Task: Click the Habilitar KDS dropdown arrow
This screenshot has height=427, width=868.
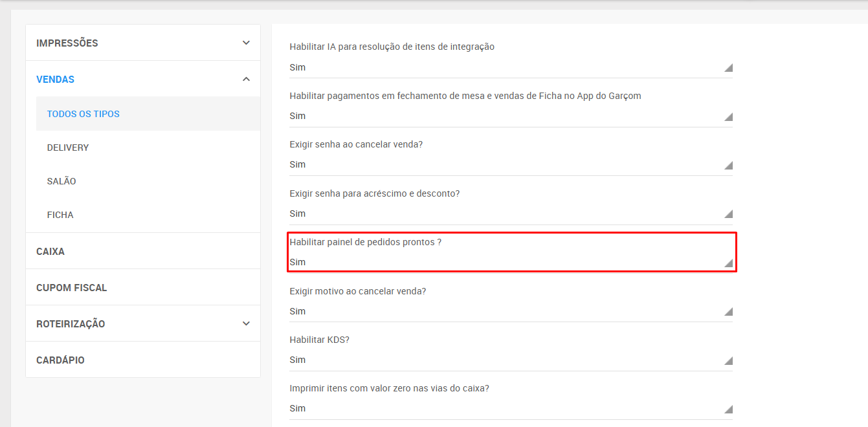Action: tap(728, 360)
